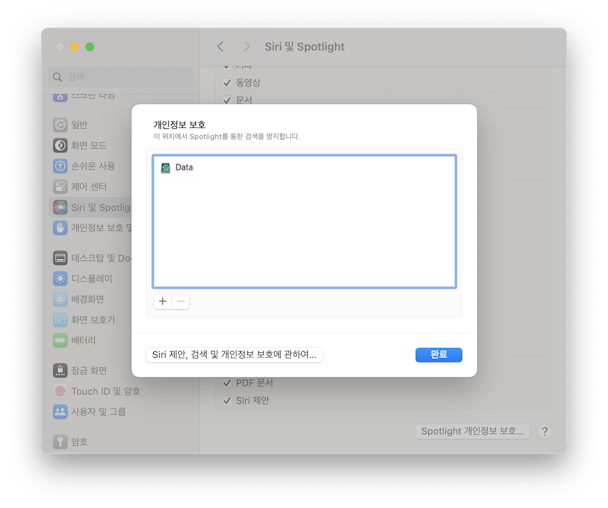This screenshot has width=608, height=508.
Task: Open 암호 key icon in sidebar
Action: coord(60,442)
